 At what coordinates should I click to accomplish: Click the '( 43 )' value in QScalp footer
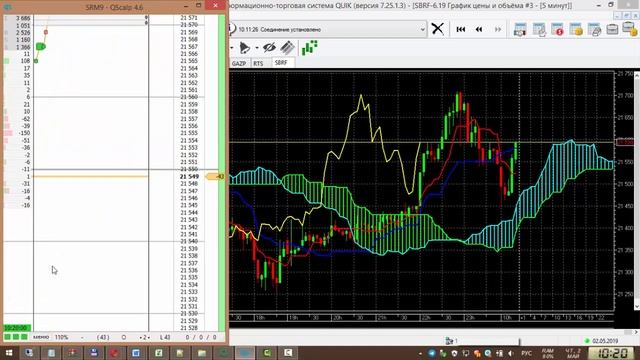[x=103, y=338]
